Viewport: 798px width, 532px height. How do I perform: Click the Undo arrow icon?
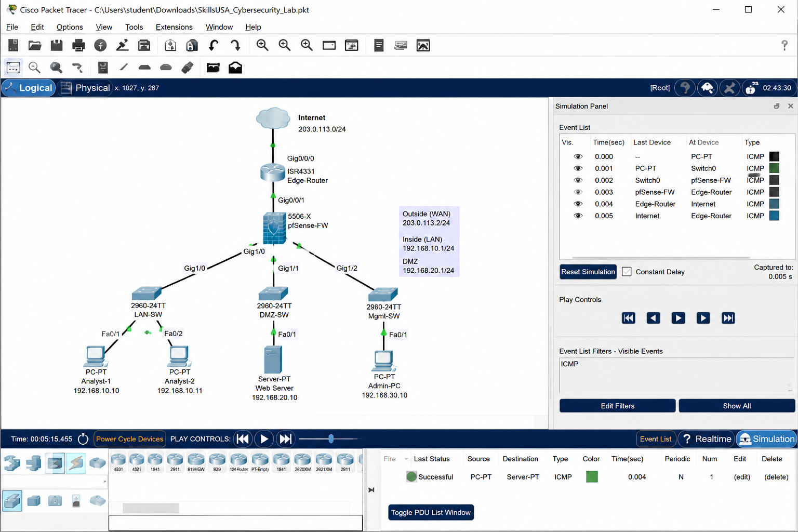pos(214,46)
